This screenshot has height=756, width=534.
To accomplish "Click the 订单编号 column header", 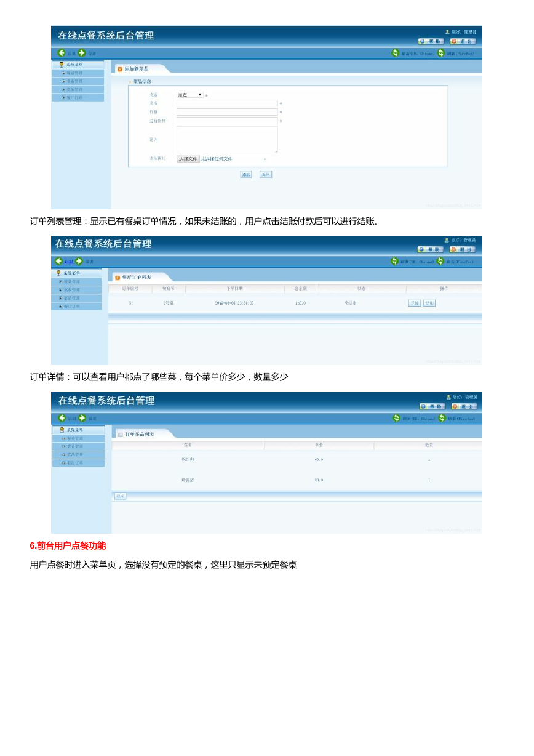I will pyautogui.click(x=130, y=288).
